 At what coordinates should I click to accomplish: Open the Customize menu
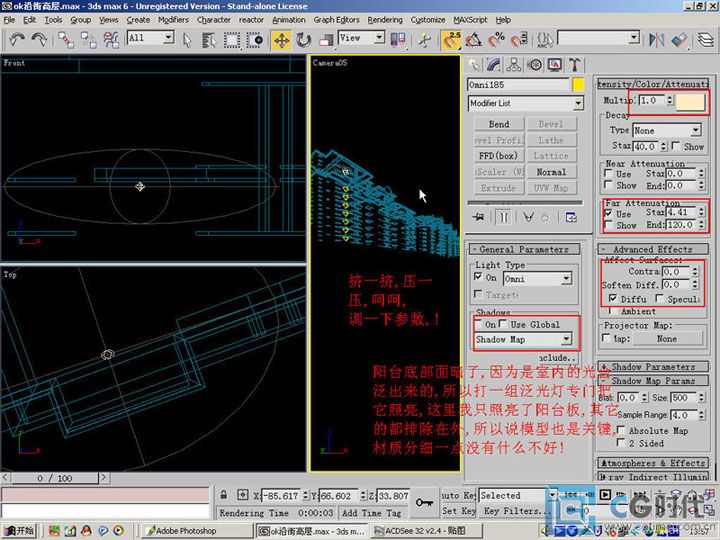[428, 20]
